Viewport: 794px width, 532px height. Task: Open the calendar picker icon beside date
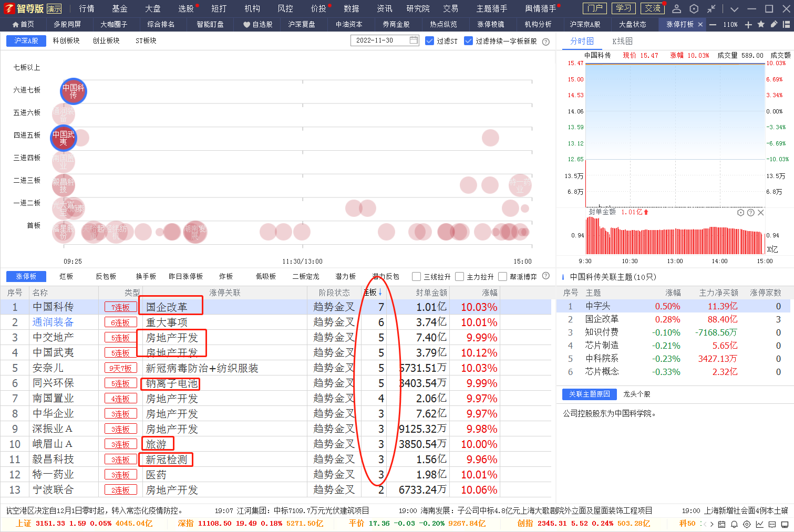pos(414,40)
